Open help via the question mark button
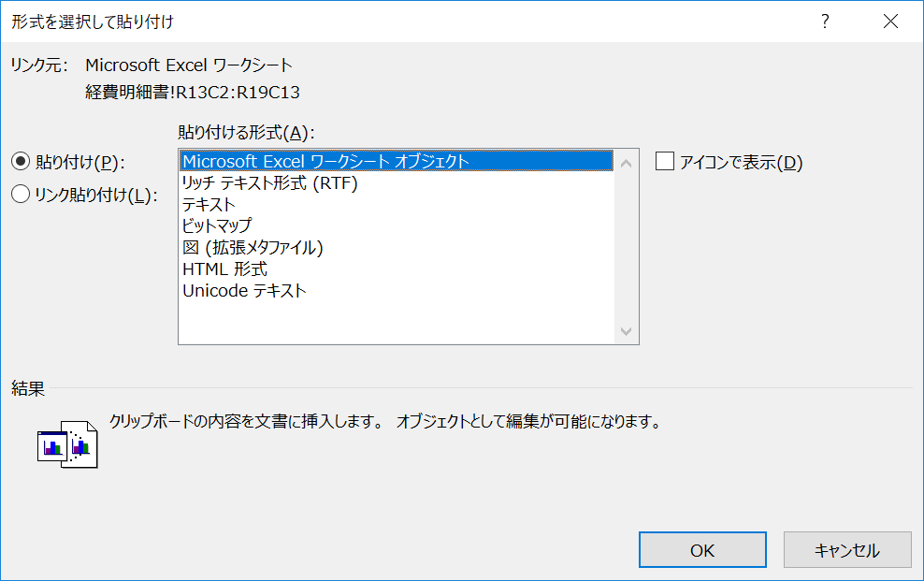Image resolution: width=924 pixels, height=581 pixels. tap(824, 21)
